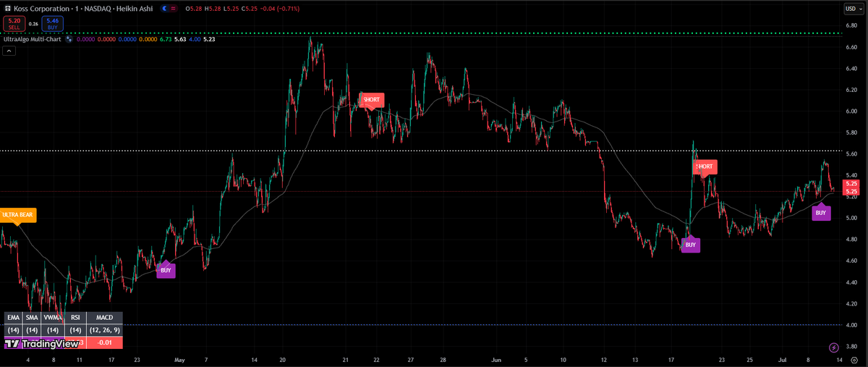Collapse the indicator legend with the chevron

click(x=8, y=51)
